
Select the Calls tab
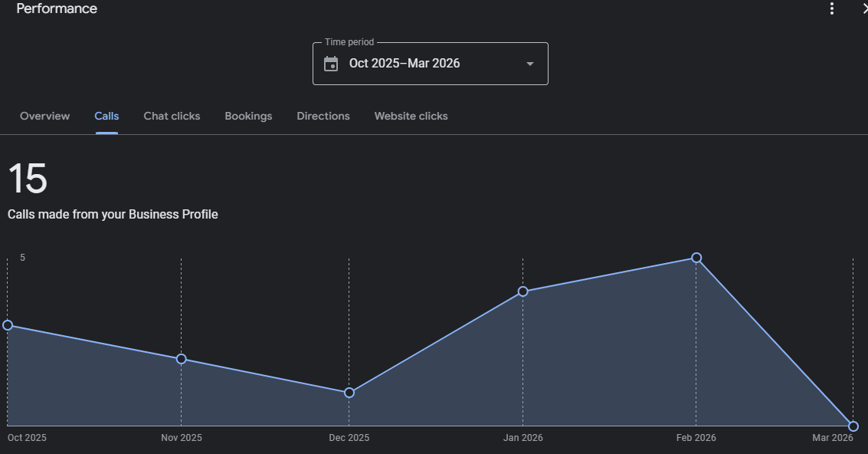pyautogui.click(x=106, y=116)
